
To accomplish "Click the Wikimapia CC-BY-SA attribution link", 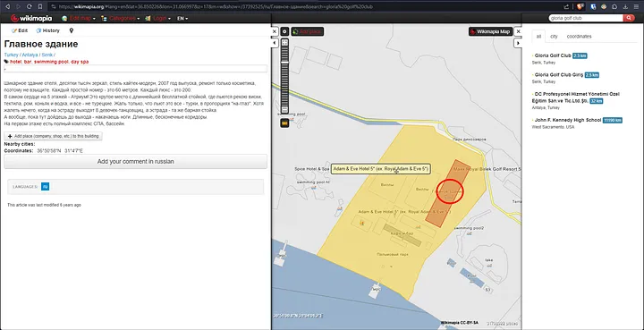I will (x=459, y=323).
